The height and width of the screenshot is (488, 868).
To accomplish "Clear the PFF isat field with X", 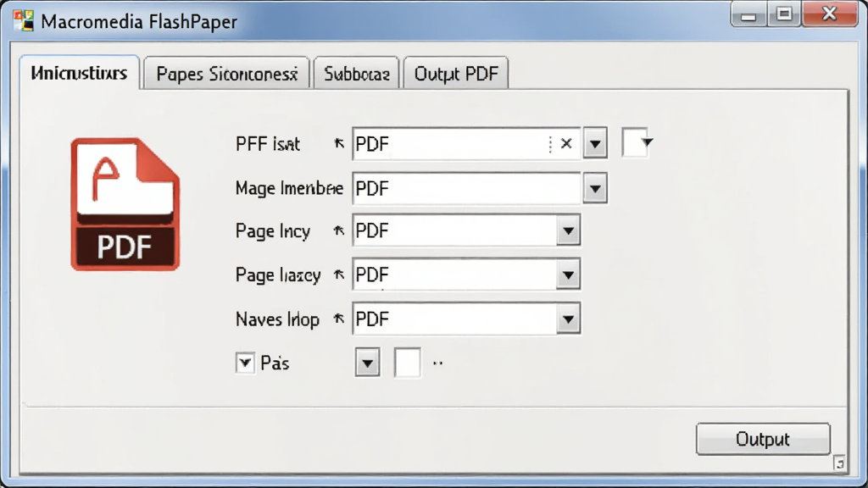I will pos(565,144).
